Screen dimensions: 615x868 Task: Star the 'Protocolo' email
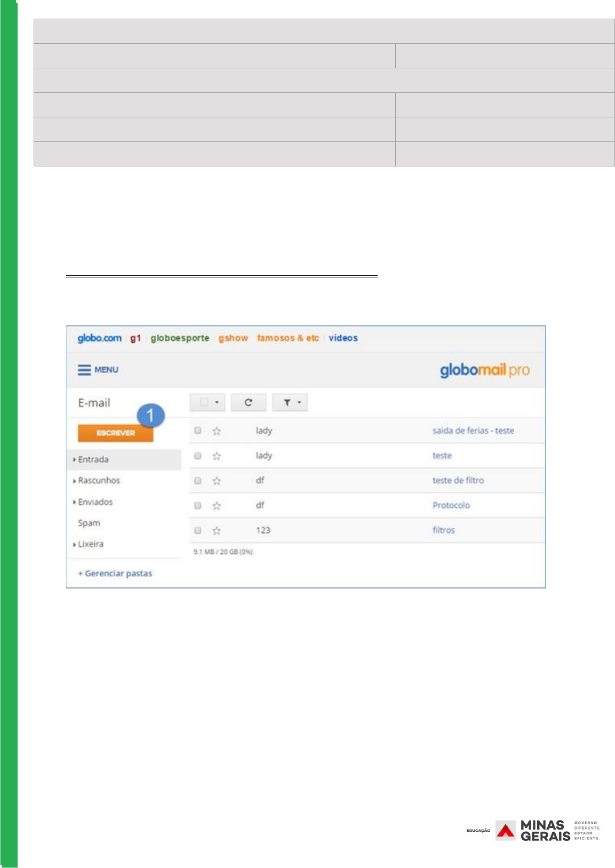217,506
